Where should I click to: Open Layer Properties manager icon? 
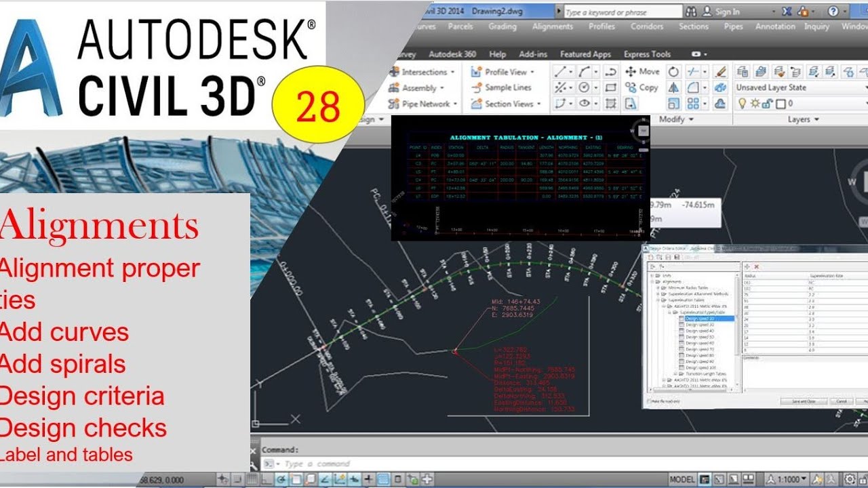tap(743, 72)
